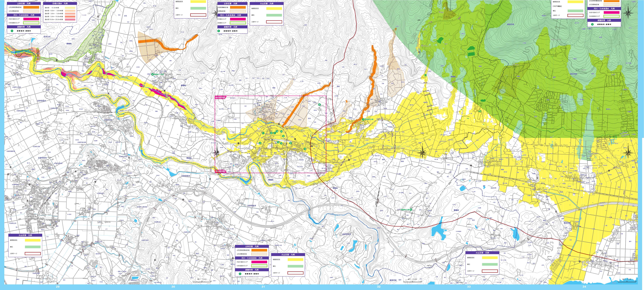Click page number 33 in bottom strip
Screen dimensions: 644x290
click(469, 287)
